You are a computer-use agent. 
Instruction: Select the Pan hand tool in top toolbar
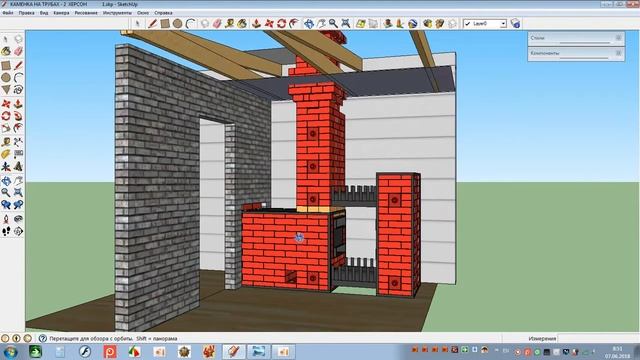[x=322, y=24]
